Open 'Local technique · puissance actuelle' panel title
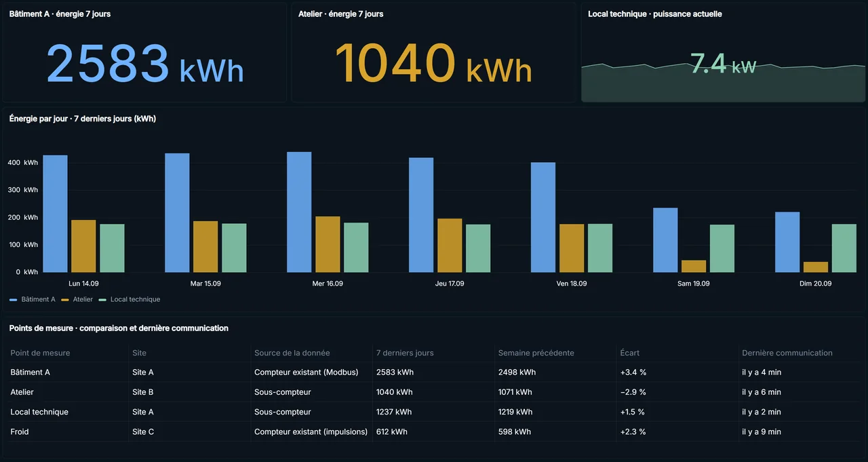Image resolution: width=868 pixels, height=462 pixels. click(655, 14)
